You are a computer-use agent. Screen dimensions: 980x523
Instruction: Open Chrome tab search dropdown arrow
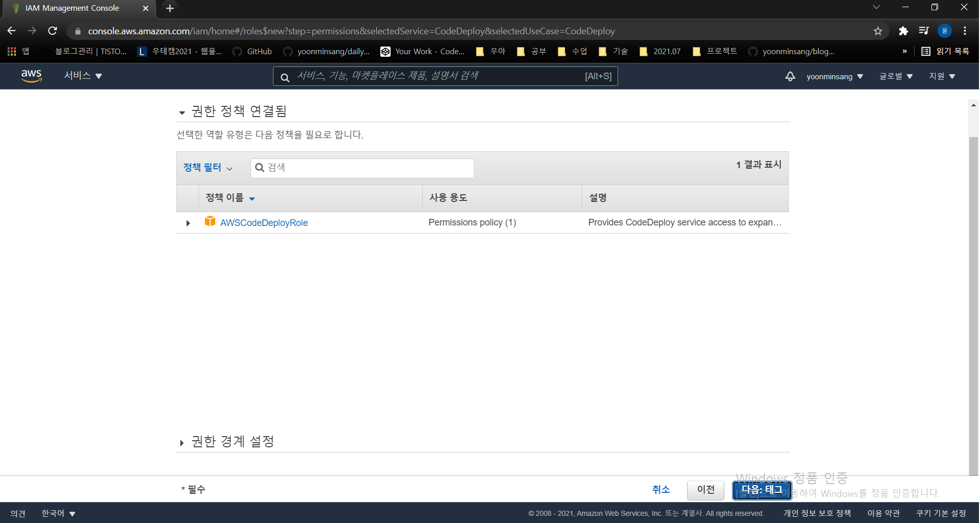[876, 7]
